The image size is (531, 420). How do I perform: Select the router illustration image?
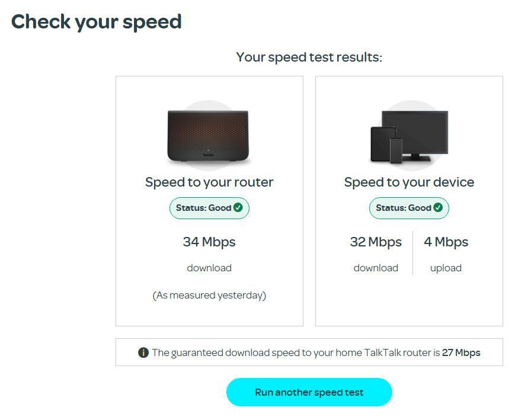point(209,135)
